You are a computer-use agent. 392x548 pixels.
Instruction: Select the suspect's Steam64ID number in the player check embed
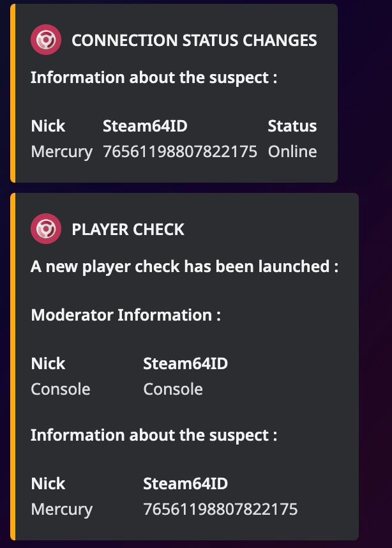[x=220, y=509]
